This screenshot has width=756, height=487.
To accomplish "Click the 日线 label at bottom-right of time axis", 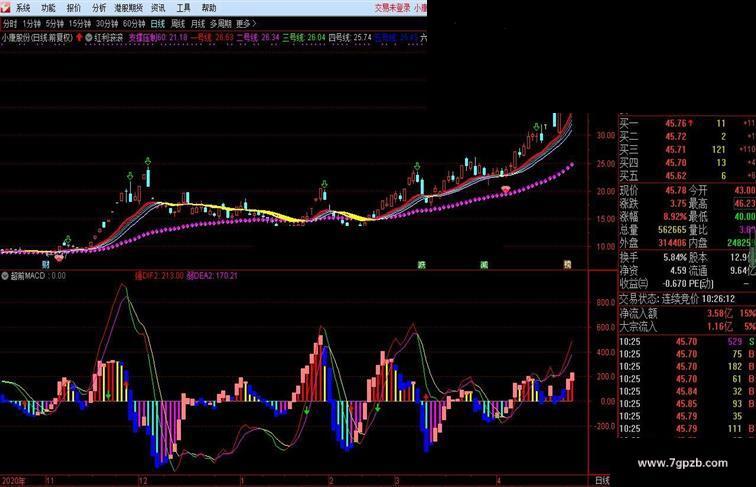I will [x=602, y=480].
